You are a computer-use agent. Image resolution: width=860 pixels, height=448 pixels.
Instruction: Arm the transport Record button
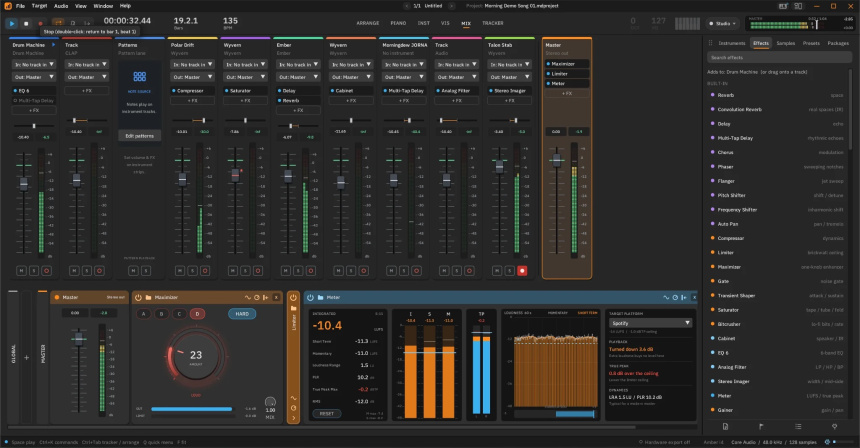coord(40,24)
